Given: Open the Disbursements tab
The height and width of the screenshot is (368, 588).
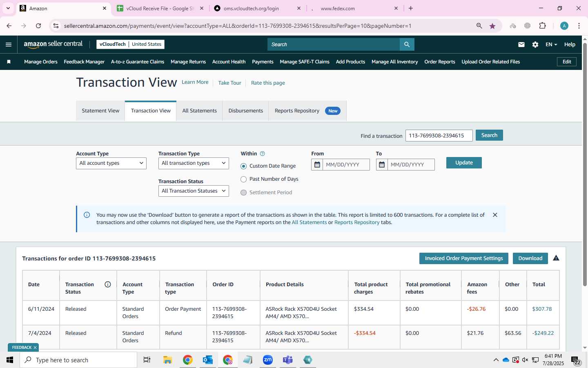Looking at the screenshot, I should 245,111.
